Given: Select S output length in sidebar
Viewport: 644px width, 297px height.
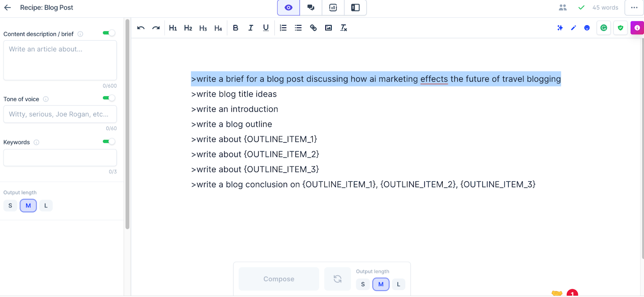Looking at the screenshot, I should [10, 205].
